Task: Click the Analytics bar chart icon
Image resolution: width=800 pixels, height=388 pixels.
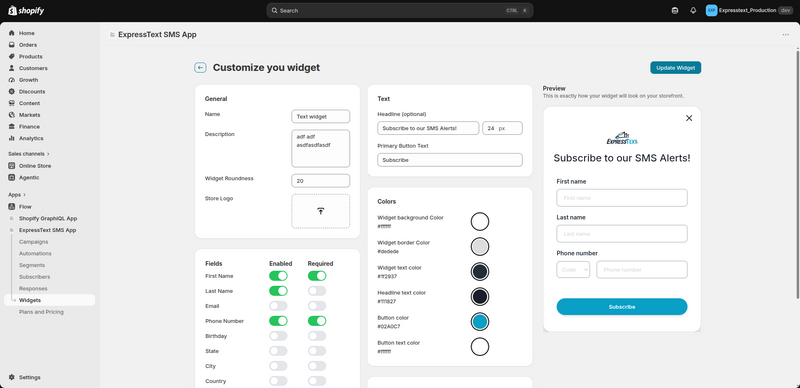Action: tap(12, 138)
